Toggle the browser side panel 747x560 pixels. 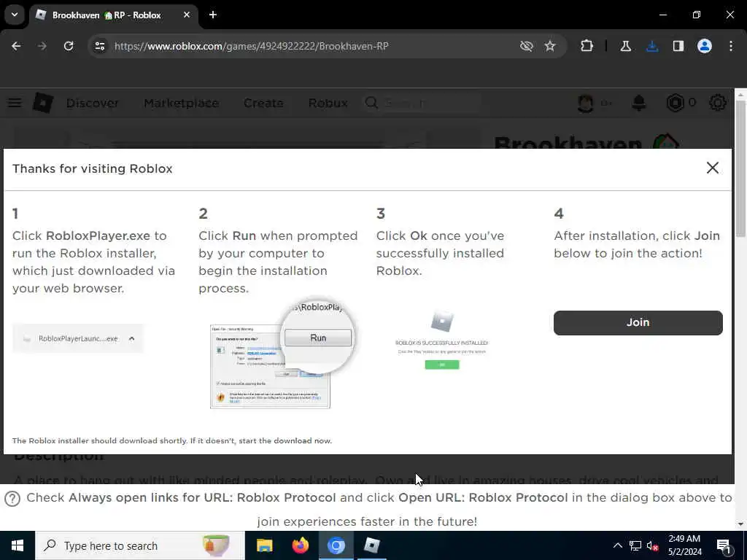pyautogui.click(x=678, y=46)
